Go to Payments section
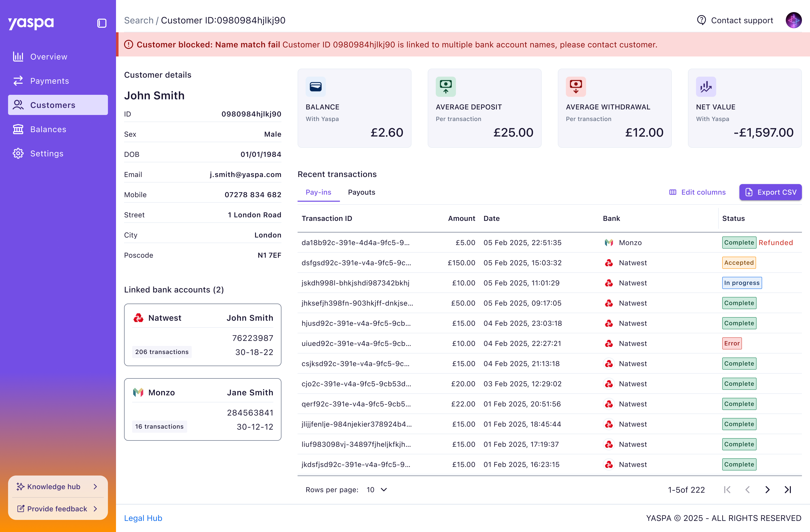Screen dimensions: 810x532 49,81
